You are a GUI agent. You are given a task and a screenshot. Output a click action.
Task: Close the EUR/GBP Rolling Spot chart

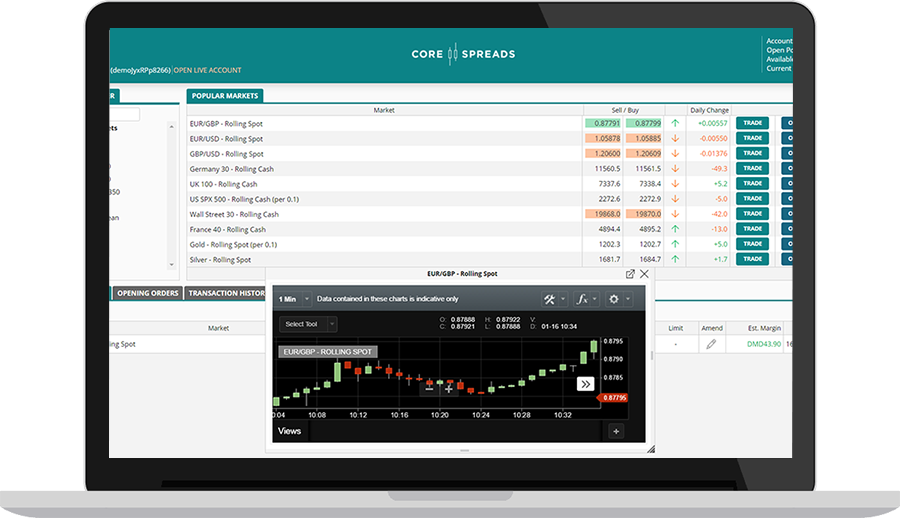(x=645, y=274)
